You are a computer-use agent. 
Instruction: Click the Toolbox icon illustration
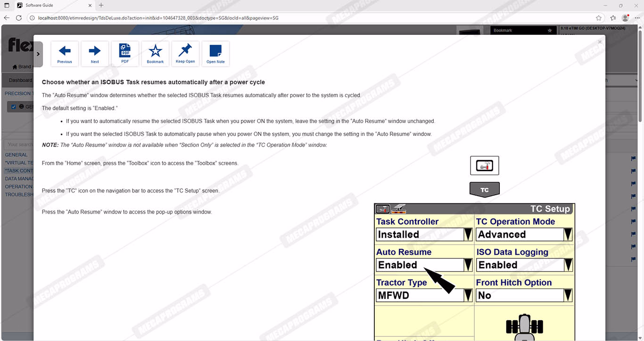pos(484,166)
